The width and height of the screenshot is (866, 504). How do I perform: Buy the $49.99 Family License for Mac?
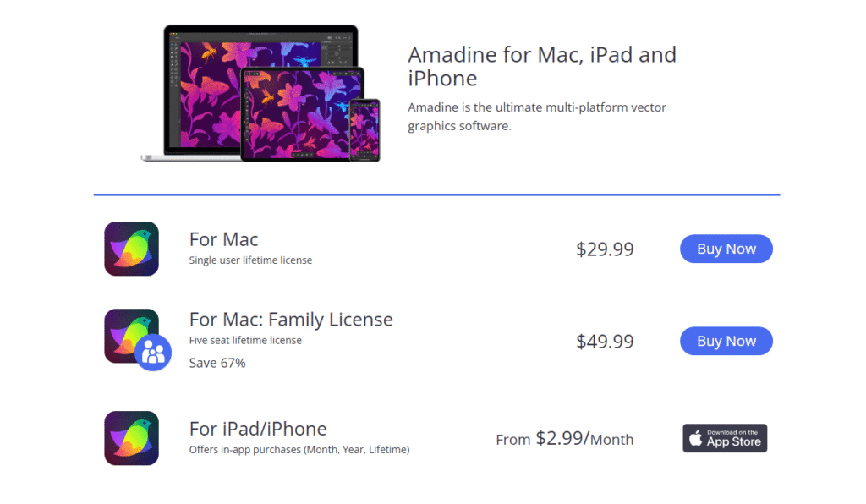click(726, 341)
